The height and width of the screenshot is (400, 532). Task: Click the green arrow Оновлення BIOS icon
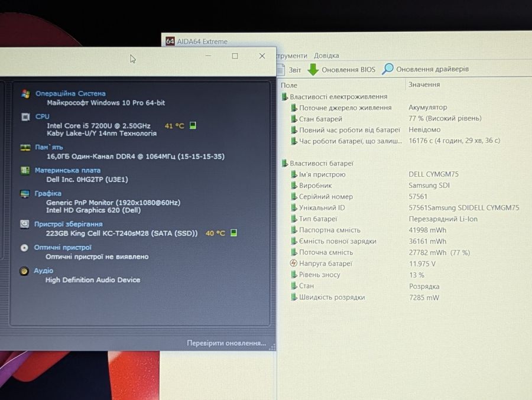coord(313,70)
